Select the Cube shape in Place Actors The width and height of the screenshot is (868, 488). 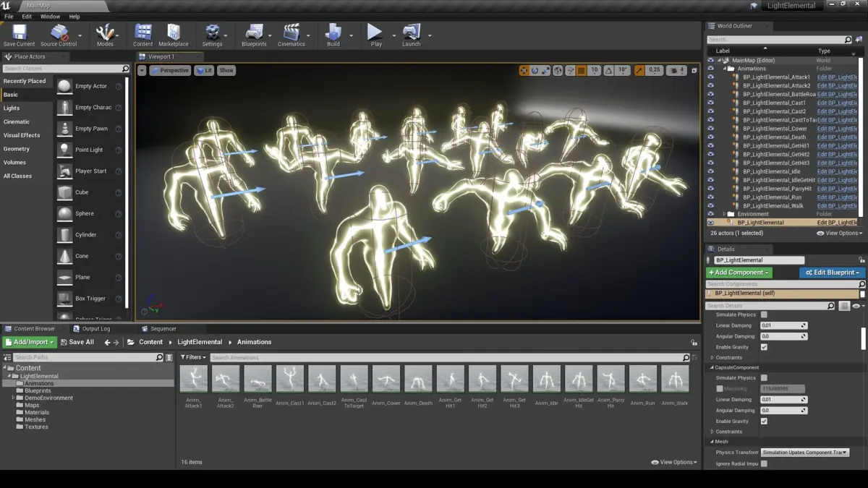click(64, 192)
